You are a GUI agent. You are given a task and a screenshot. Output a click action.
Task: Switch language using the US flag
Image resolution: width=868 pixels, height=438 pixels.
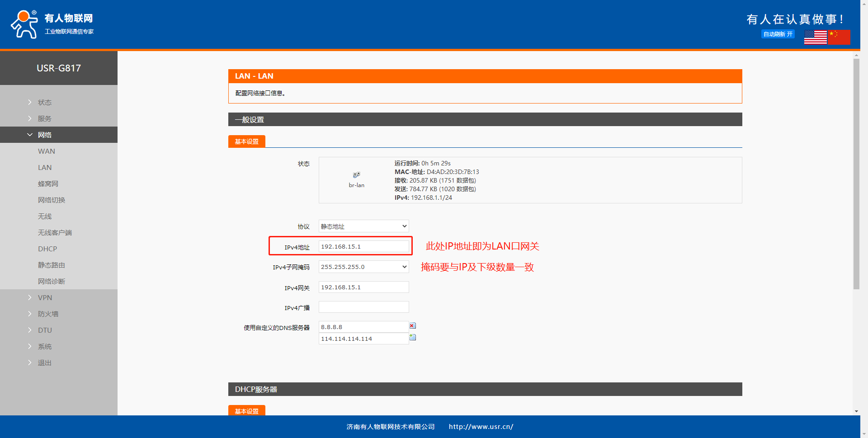tap(815, 37)
